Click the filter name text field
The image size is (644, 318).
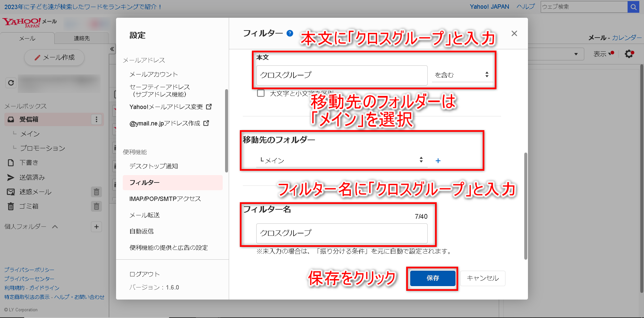tap(341, 233)
